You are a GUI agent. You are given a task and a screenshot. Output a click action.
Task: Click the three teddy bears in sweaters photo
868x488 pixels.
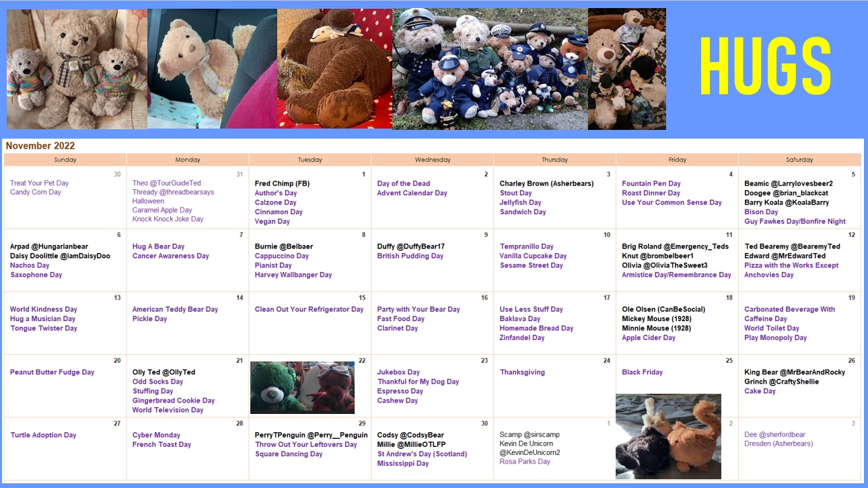coord(77,69)
